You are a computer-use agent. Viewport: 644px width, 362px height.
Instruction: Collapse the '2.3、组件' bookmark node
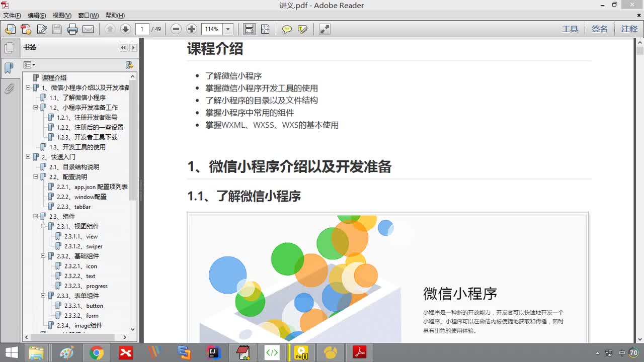pos(36,217)
